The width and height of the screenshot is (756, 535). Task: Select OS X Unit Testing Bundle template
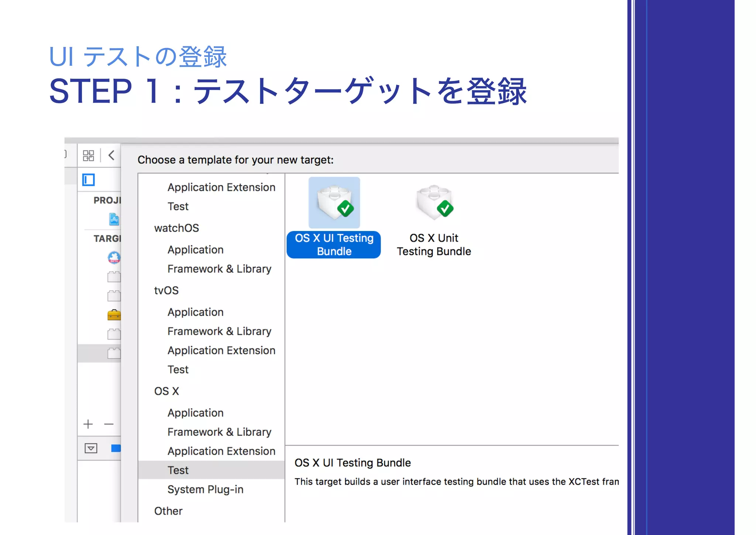[434, 220]
